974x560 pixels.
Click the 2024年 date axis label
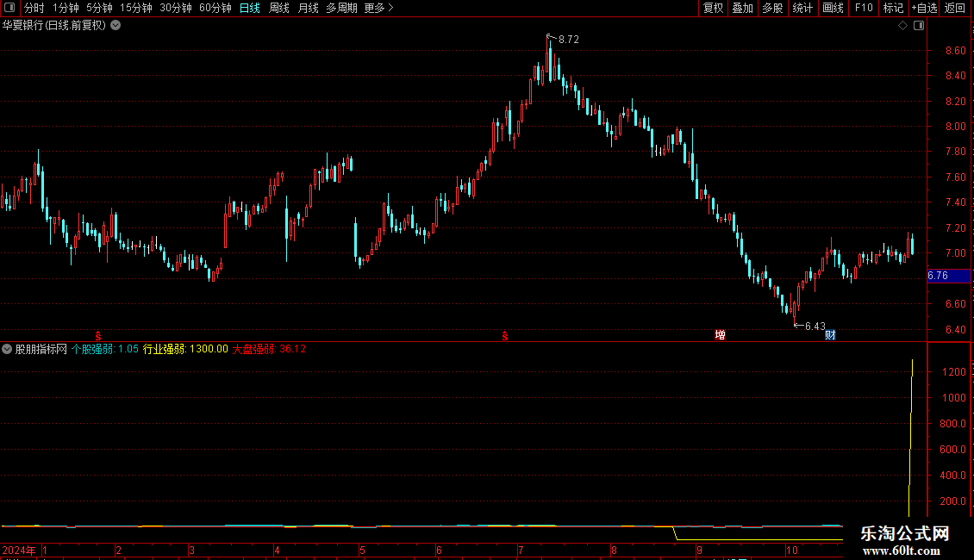19,550
